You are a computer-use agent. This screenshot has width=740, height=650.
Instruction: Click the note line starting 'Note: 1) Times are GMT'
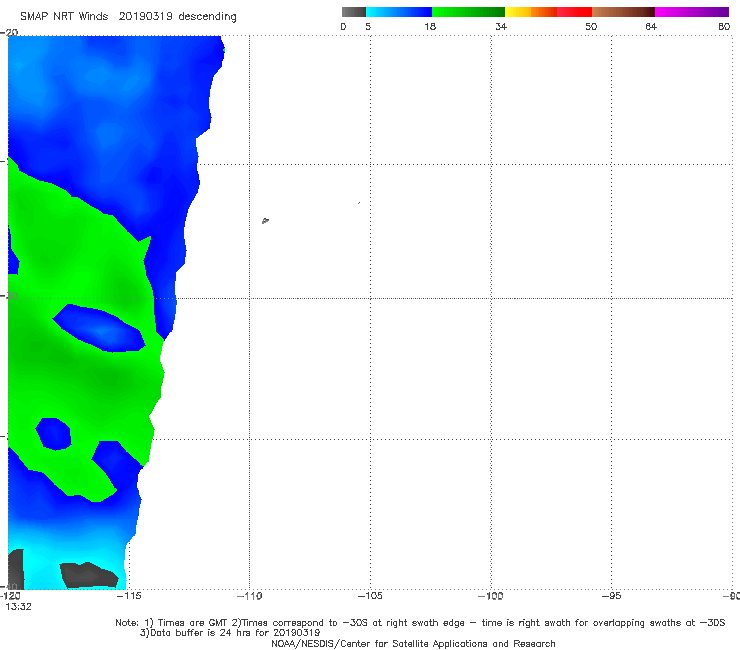click(420, 623)
